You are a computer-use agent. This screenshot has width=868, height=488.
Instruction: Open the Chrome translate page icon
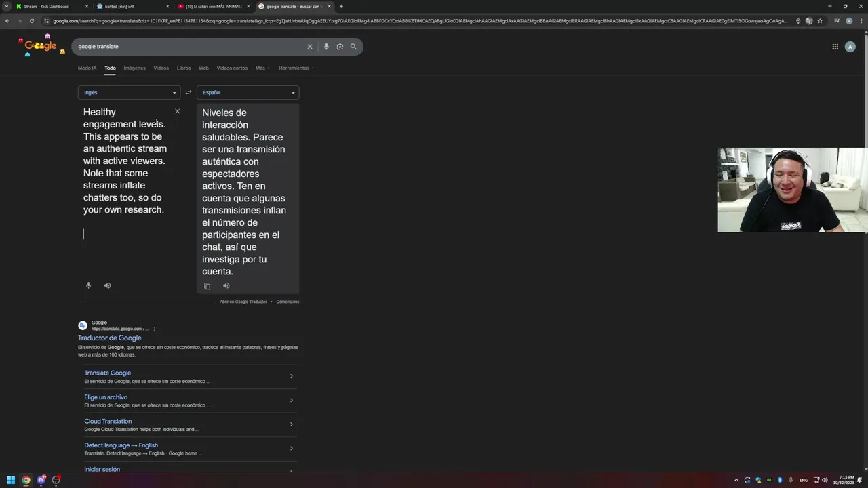tap(809, 21)
